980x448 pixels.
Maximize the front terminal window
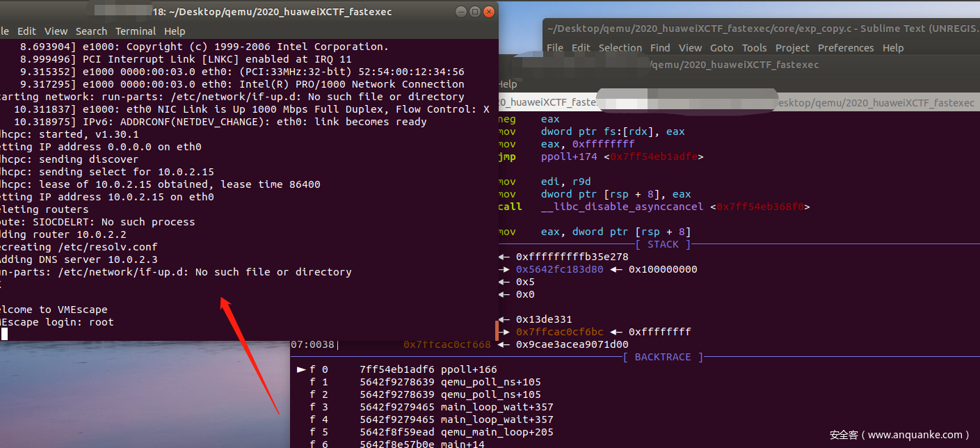tap(475, 12)
